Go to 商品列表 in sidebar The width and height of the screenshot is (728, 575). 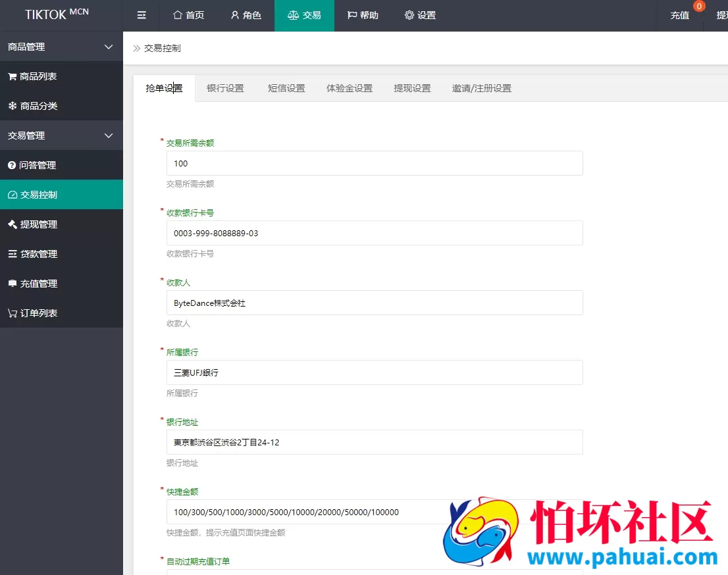pyautogui.click(x=61, y=76)
